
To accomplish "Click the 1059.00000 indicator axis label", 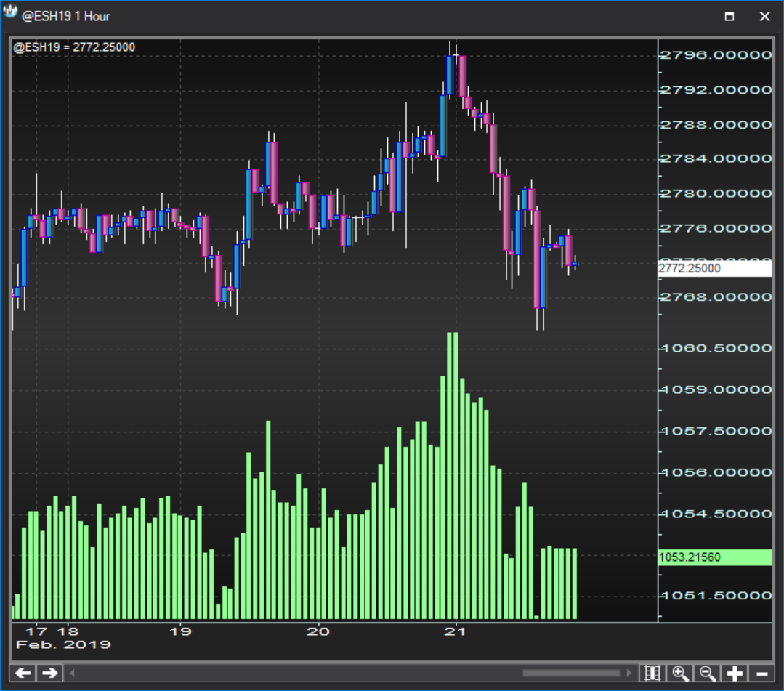I will tap(716, 389).
